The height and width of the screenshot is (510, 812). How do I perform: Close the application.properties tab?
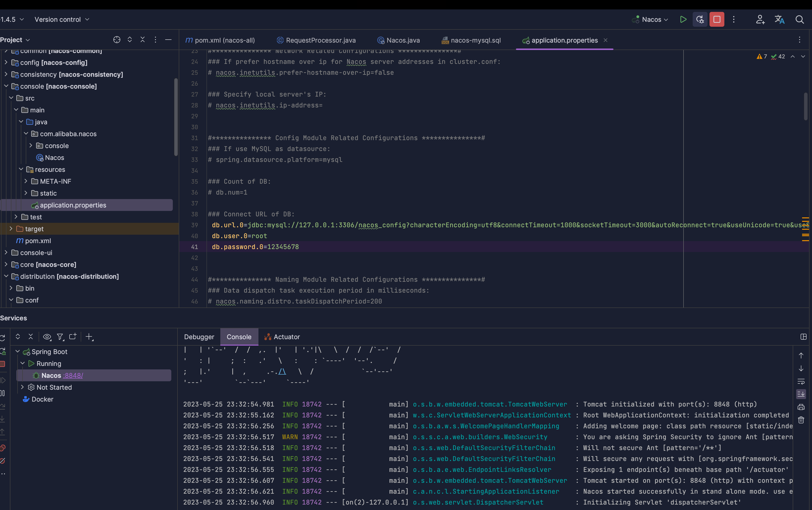pyautogui.click(x=606, y=40)
